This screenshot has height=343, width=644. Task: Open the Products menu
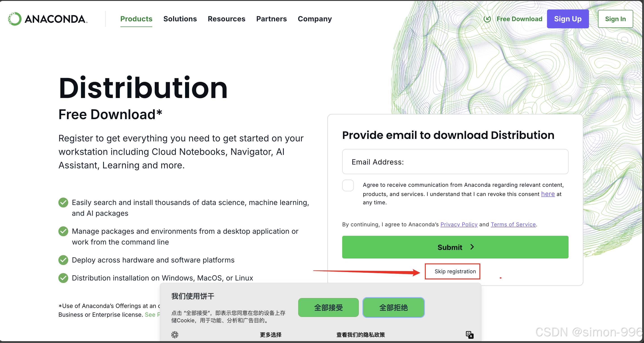click(x=136, y=19)
